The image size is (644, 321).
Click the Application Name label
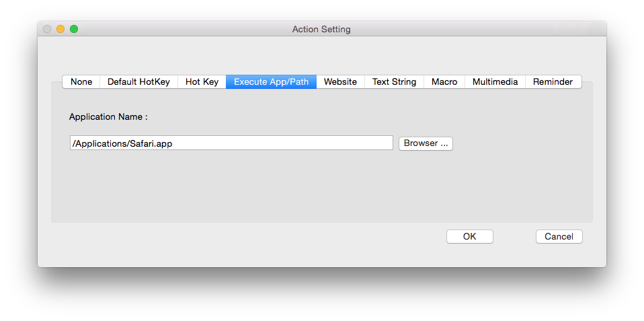coord(108,116)
